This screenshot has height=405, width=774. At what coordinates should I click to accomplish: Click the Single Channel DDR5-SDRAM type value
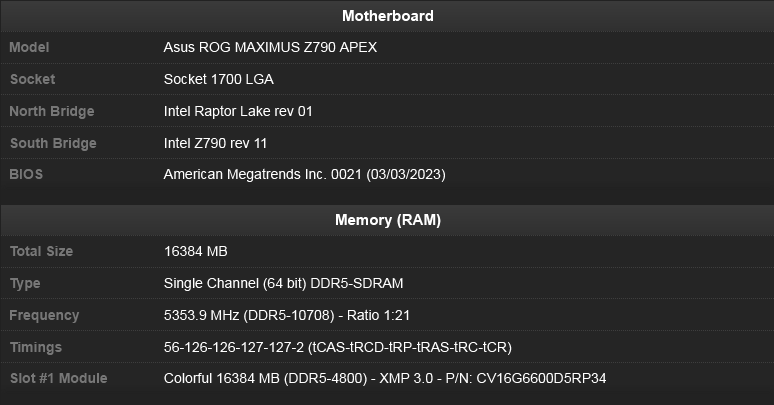click(x=283, y=283)
